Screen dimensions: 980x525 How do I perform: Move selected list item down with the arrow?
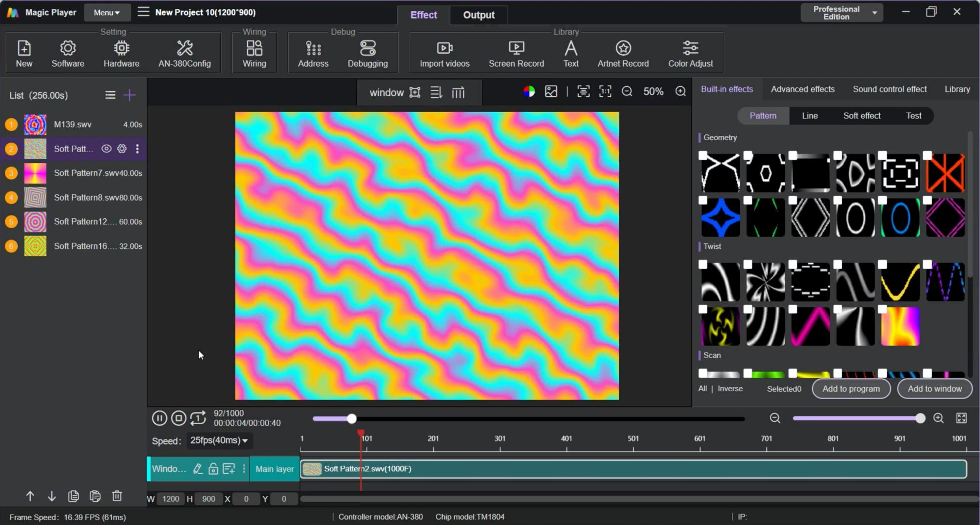[x=51, y=496]
